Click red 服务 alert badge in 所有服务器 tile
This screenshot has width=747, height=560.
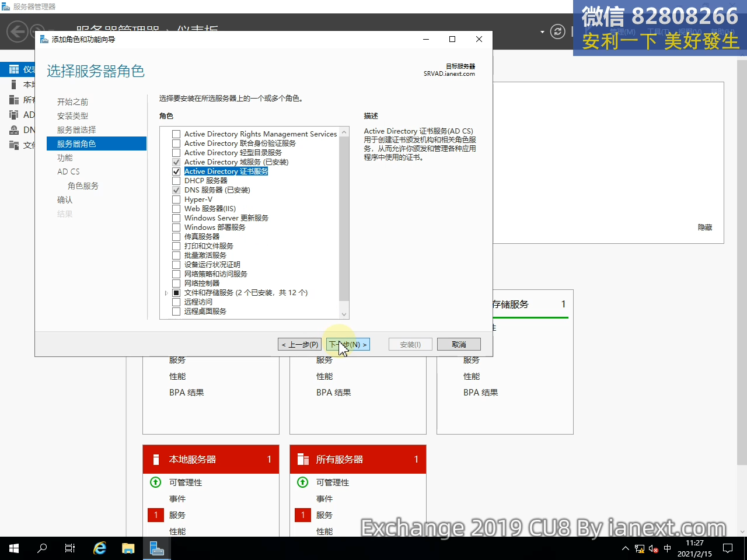303,515
